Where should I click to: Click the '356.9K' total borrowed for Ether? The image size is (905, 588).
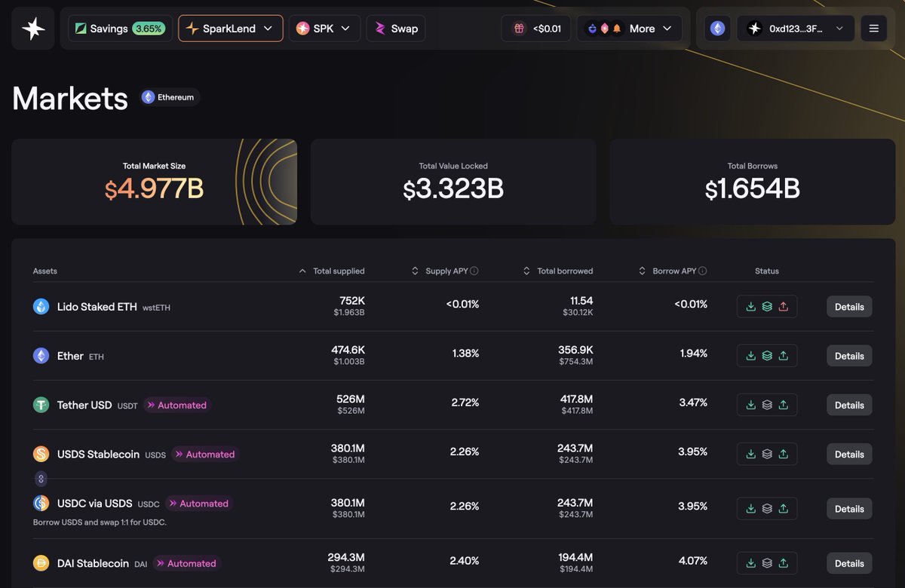(x=575, y=350)
